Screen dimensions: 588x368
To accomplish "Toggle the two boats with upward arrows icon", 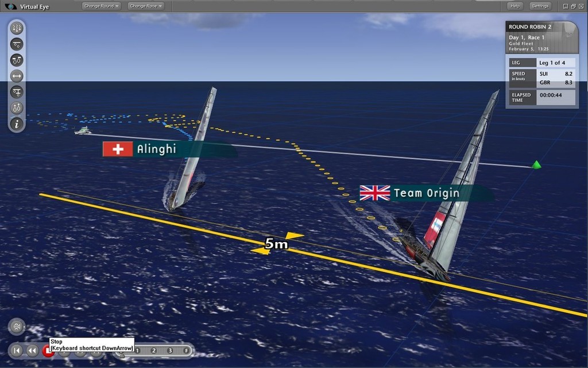I will (x=17, y=108).
